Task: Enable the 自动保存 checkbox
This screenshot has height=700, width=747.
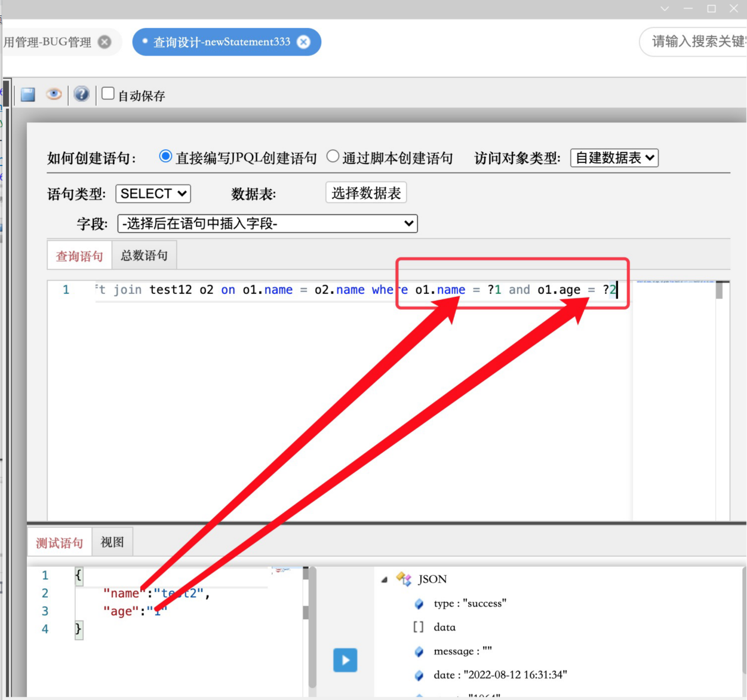Action: [107, 93]
